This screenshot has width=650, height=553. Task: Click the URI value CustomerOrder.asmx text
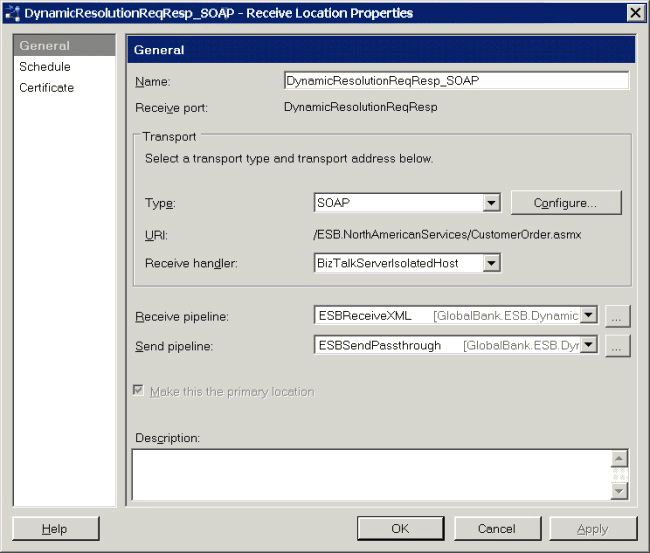447,235
